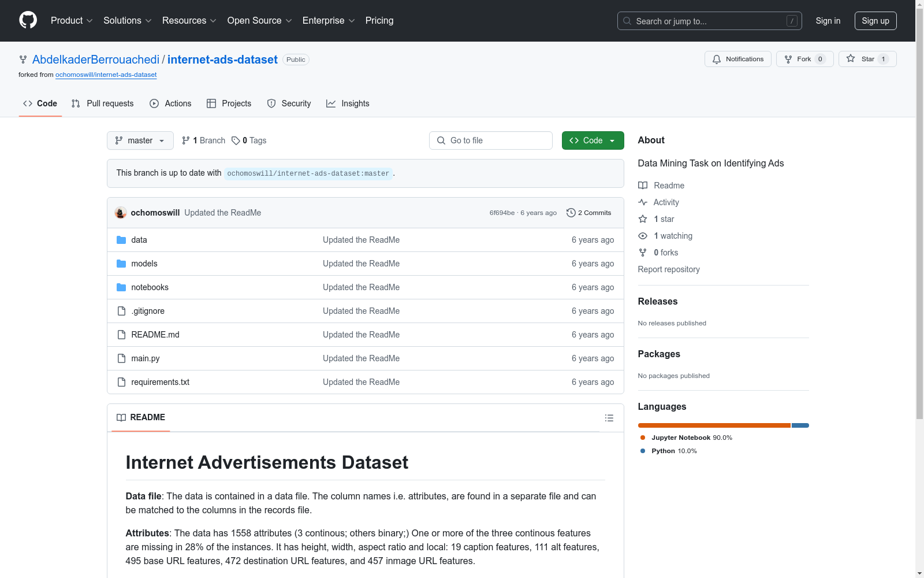924x578 pixels.
Task: Click the .gitignore file icon
Action: pyautogui.click(x=121, y=311)
